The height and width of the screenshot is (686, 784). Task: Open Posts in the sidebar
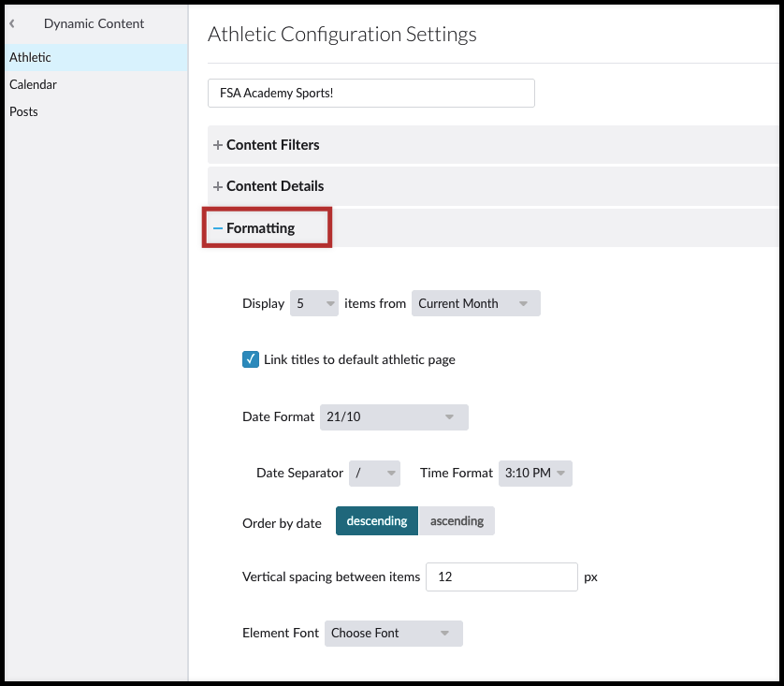[96, 111]
